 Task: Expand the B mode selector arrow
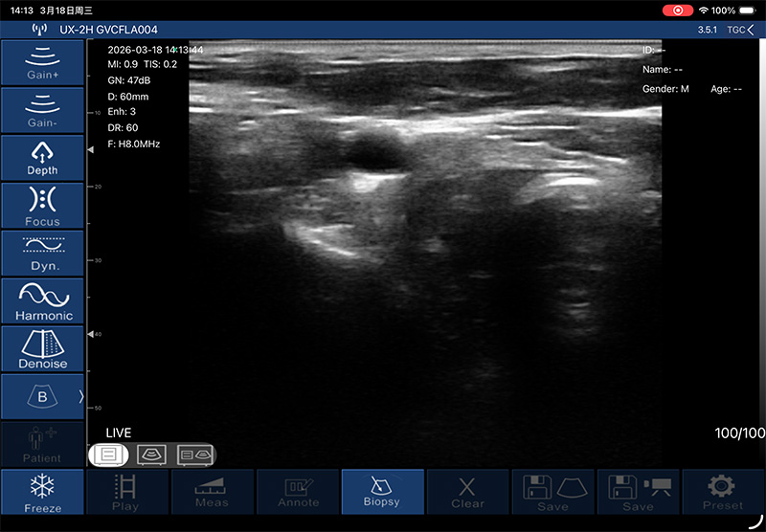[x=80, y=396]
